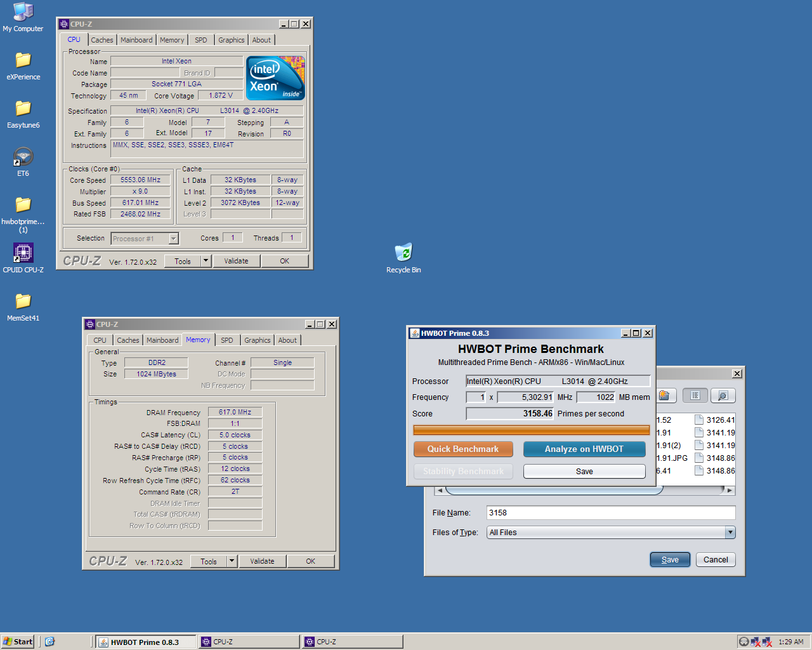The width and height of the screenshot is (812, 650).
Task: Launch Internet Explorer from quick launch
Action: 49,642
